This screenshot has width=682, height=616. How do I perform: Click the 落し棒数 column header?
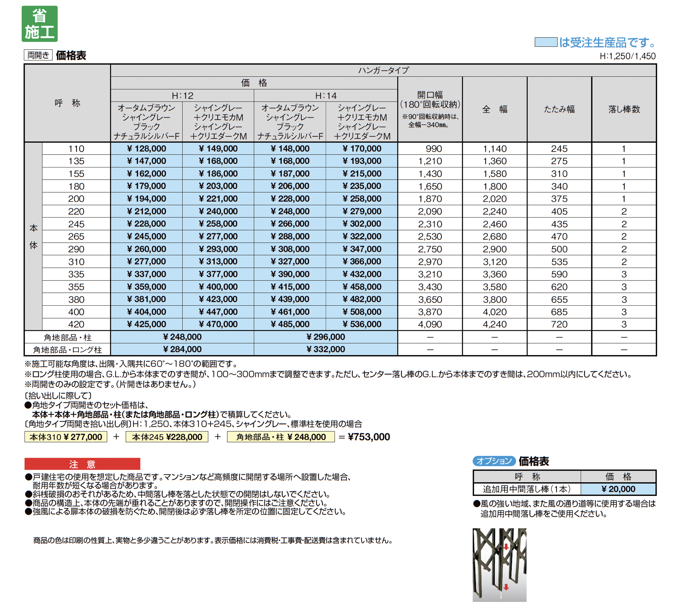coord(624,109)
